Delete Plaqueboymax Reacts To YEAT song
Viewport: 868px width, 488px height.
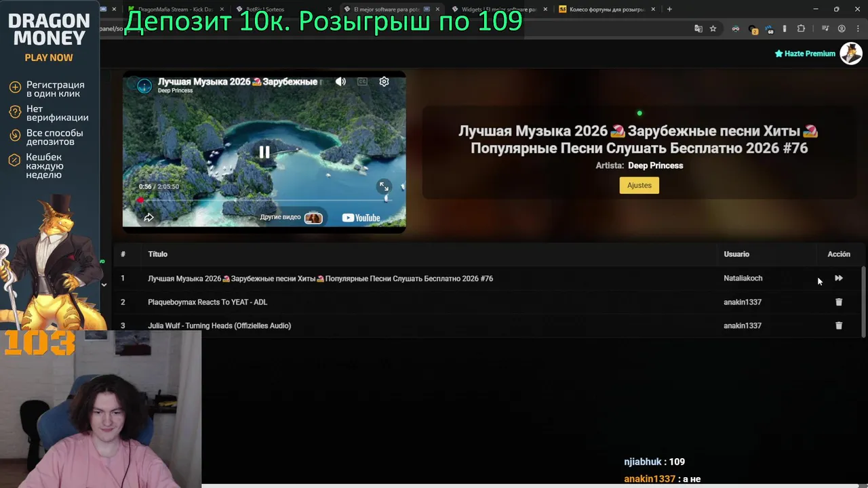coord(839,302)
